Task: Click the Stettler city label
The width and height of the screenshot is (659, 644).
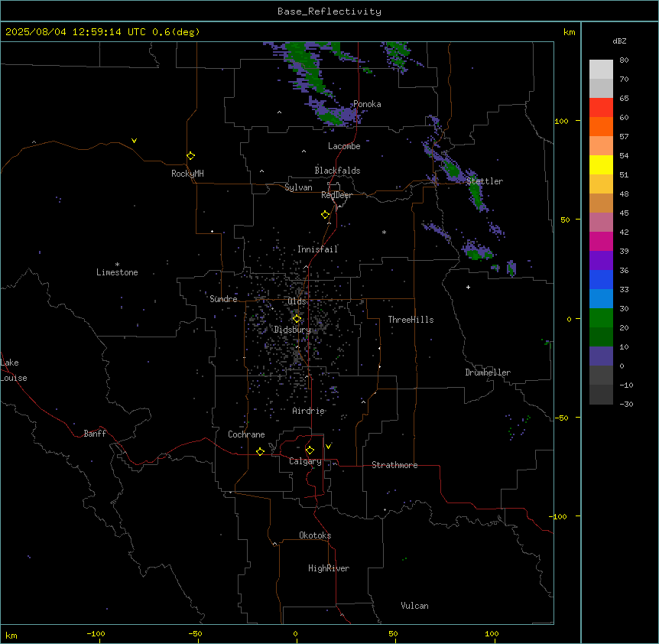Action: (485, 181)
